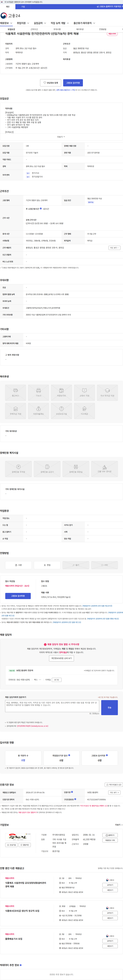Open 채용정보 navigation menu
The width and height of the screenshot is (123, 980).
pyautogui.click(x=6, y=23)
